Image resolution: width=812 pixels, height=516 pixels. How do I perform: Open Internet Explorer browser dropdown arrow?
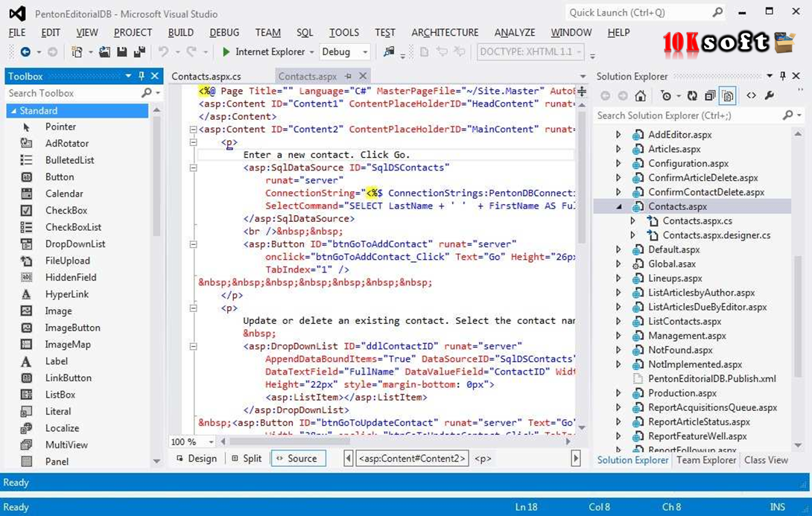pyautogui.click(x=311, y=52)
